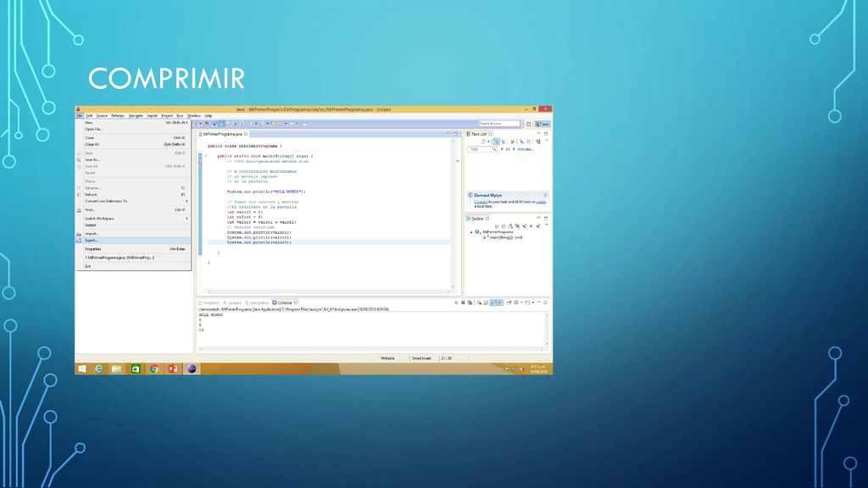Open the Window menu
Screen dimensions: 868x488
(194, 115)
